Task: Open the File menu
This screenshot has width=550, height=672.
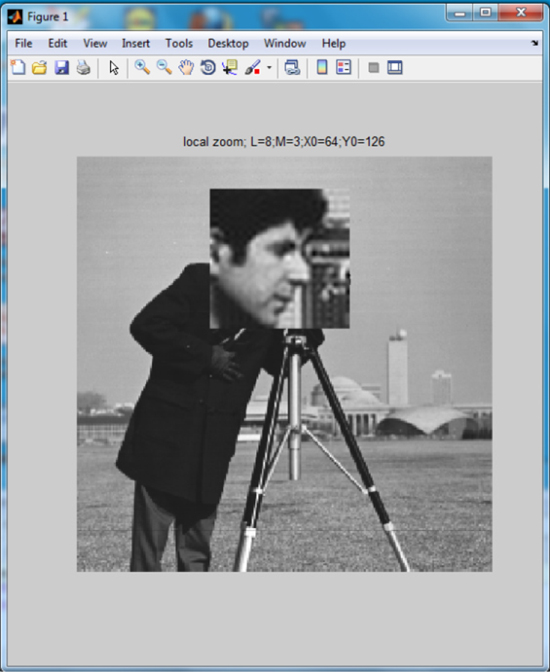Action: point(24,43)
